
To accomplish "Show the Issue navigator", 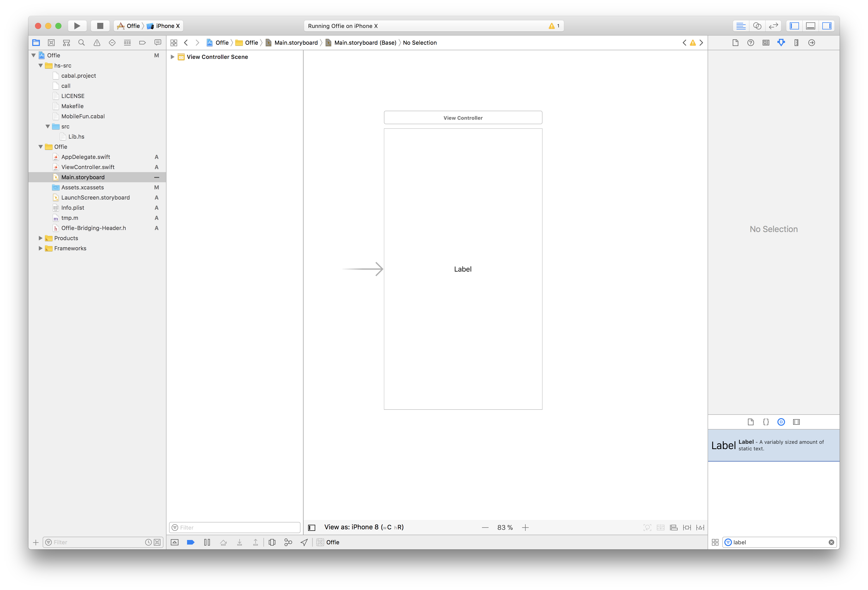I will tap(97, 43).
